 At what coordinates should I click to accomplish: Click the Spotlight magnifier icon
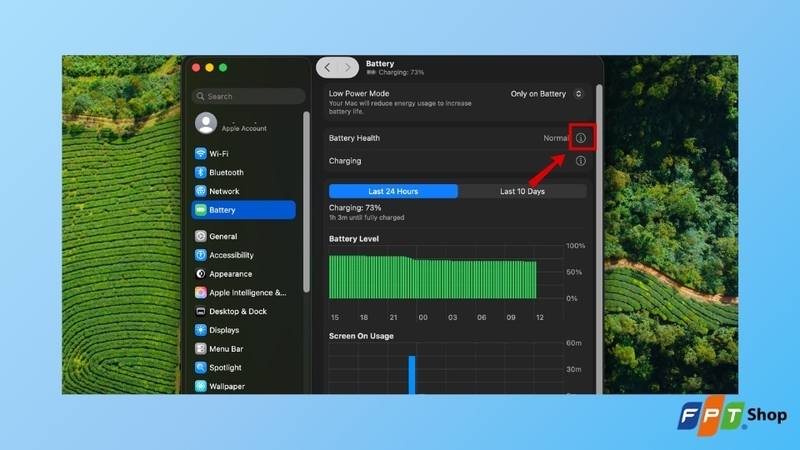[201, 367]
